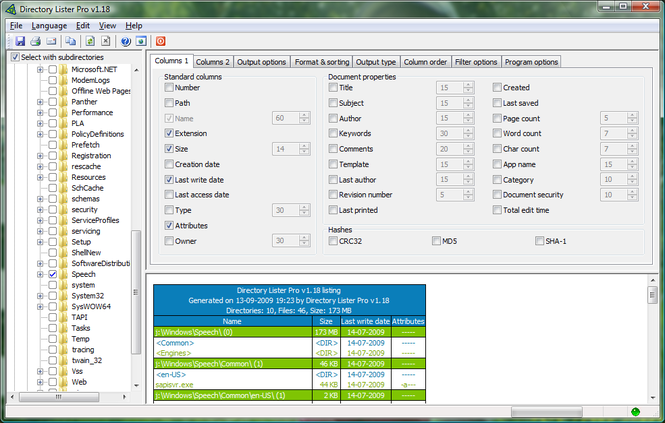The height and width of the screenshot is (423, 665).
Task: Click the Print toolbar icon
Action: 36,41
